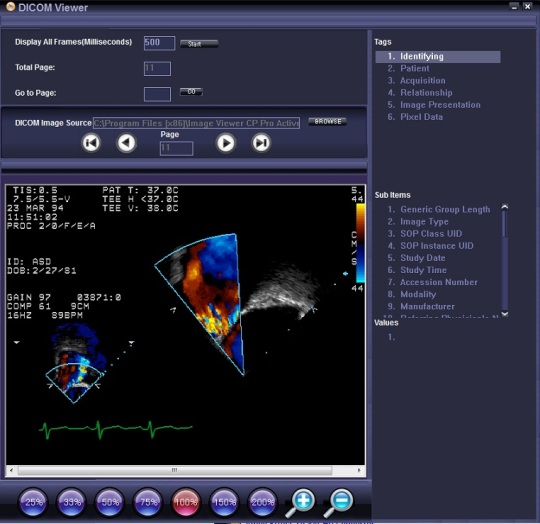Click the BROWSE button
The image size is (540, 524).
tap(327, 122)
